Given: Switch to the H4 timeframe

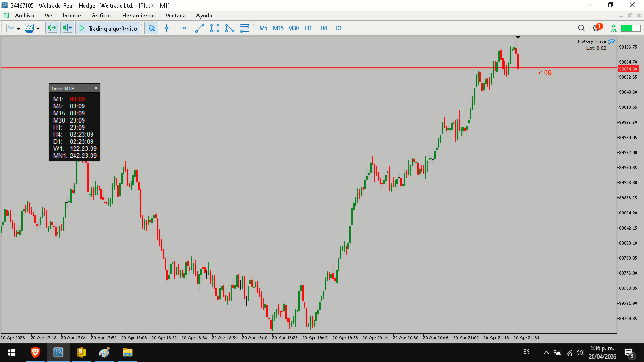Looking at the screenshot, I should 323,28.
